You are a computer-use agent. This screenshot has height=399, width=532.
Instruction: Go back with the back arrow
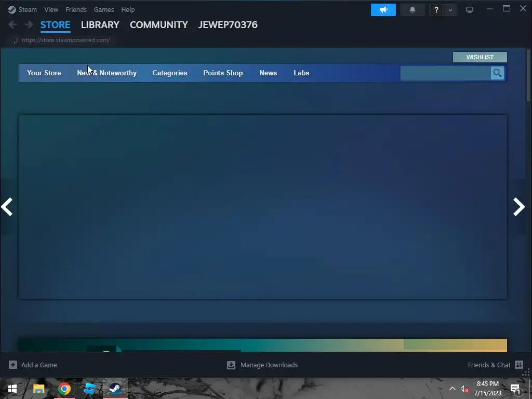[x=13, y=24]
